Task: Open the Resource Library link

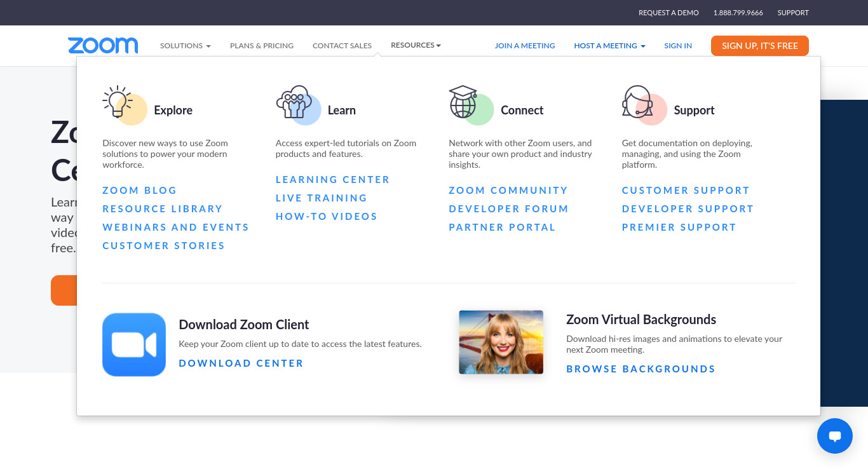Action: click(163, 209)
